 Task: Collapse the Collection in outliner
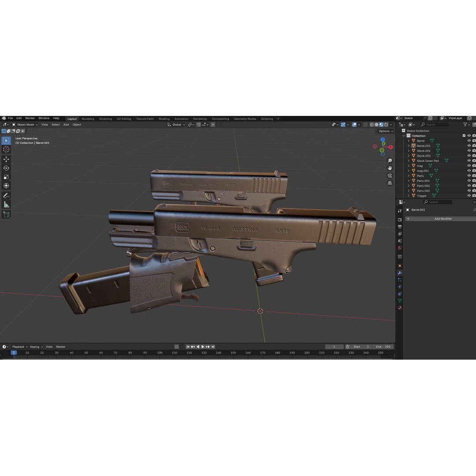(x=404, y=136)
